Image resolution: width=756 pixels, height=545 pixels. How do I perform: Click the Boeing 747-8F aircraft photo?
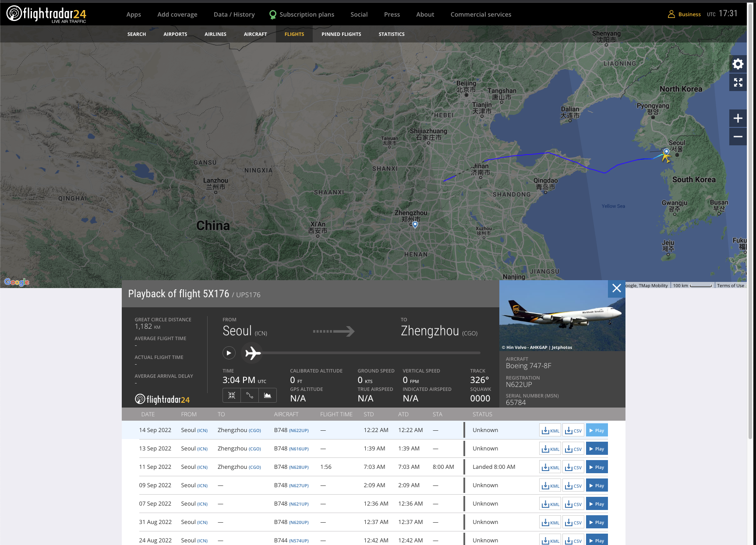pos(562,316)
